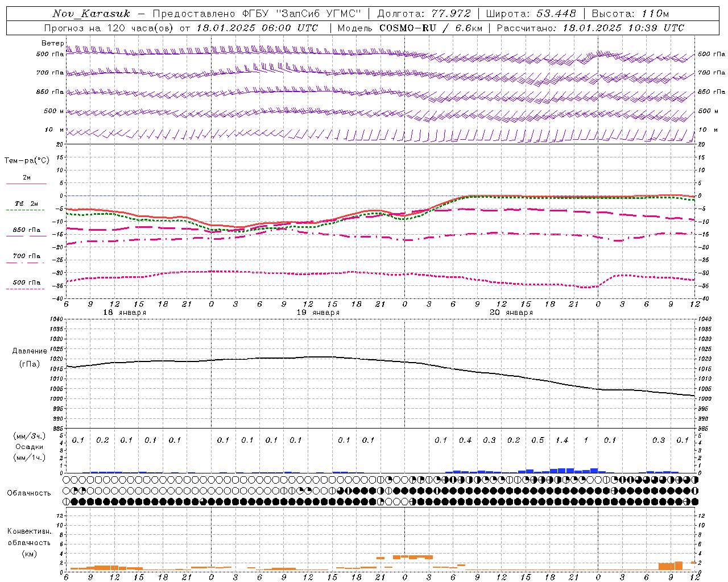
Task: Click the 0.4 precipitation value
Action: pos(465,440)
